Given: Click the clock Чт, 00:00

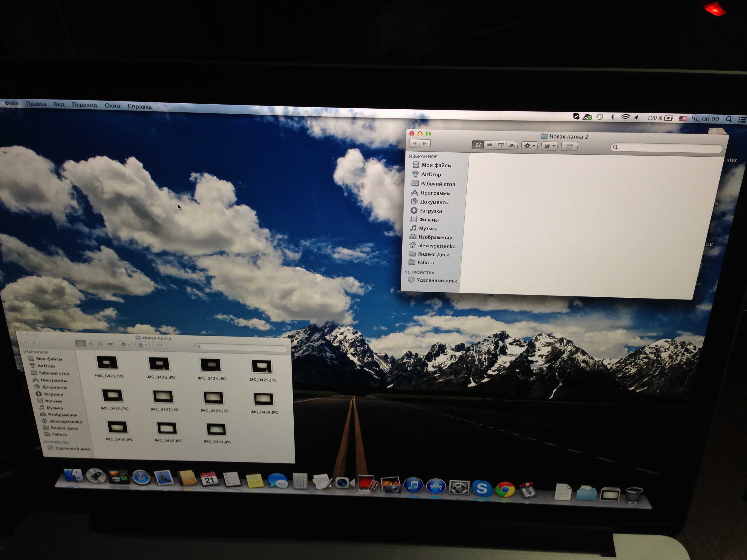Looking at the screenshot, I should click(705, 119).
